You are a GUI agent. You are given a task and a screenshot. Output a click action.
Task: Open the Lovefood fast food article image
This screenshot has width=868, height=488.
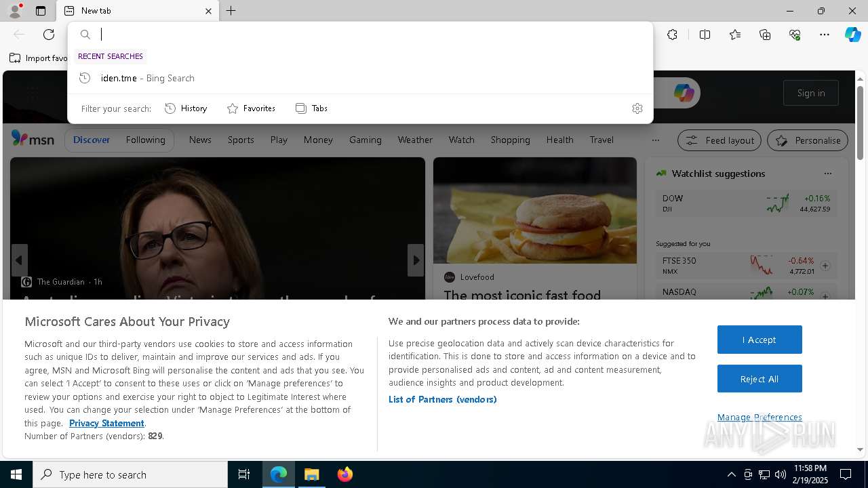point(535,211)
